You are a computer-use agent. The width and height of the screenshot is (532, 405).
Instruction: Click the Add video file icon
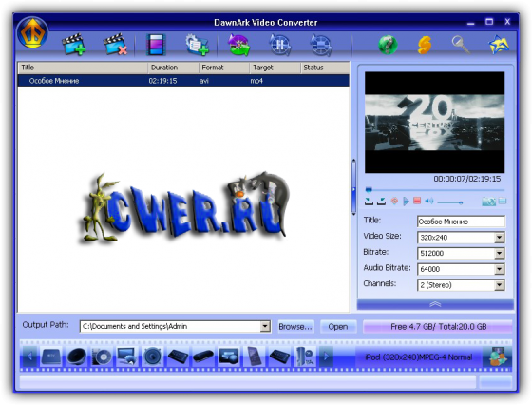coord(74,44)
